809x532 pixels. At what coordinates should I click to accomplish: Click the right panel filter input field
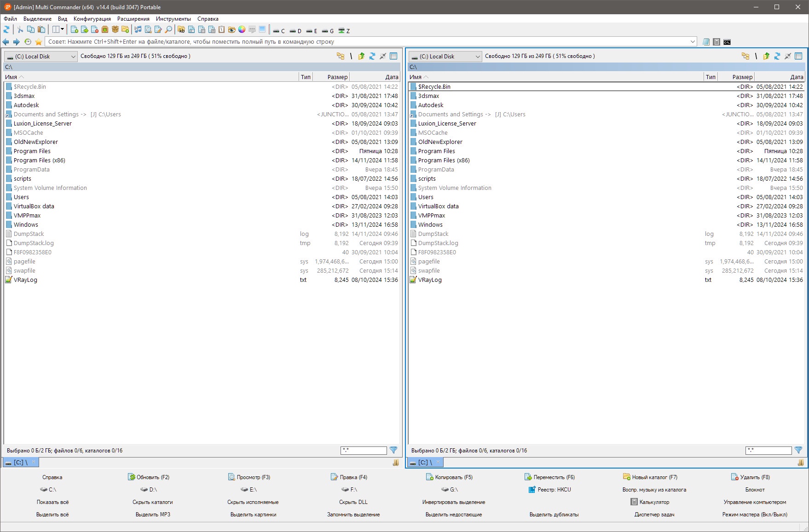[x=769, y=451]
